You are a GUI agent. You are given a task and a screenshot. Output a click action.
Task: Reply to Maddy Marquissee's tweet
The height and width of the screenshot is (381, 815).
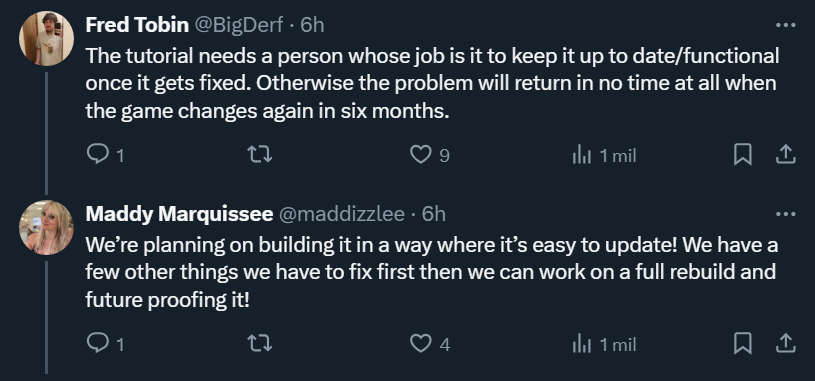(97, 344)
